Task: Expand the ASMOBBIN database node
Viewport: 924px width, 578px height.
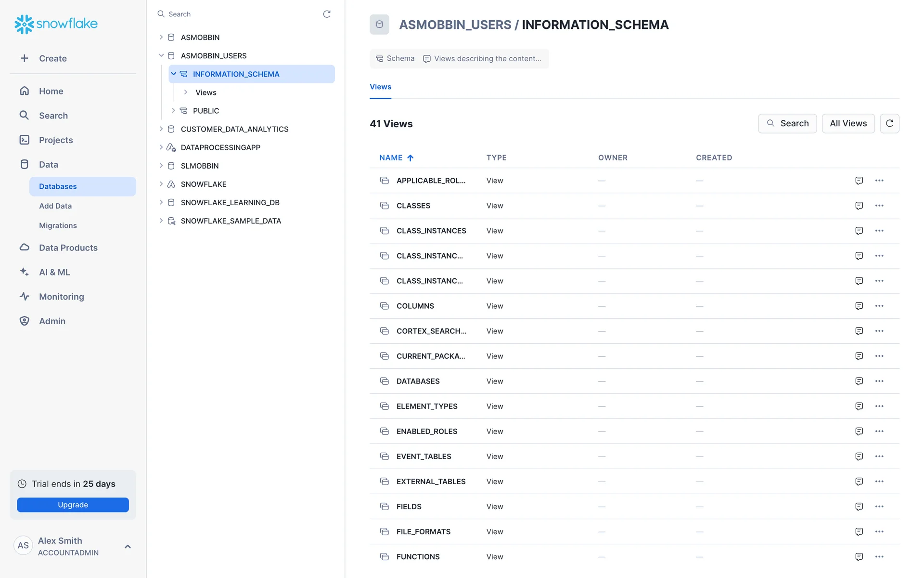Action: [161, 37]
